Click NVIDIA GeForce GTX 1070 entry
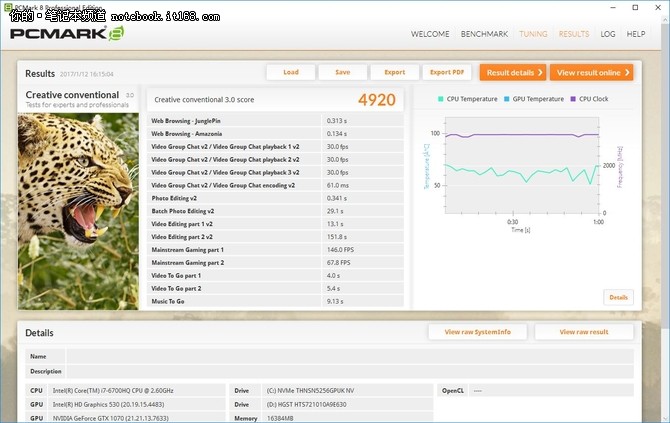 [111, 418]
